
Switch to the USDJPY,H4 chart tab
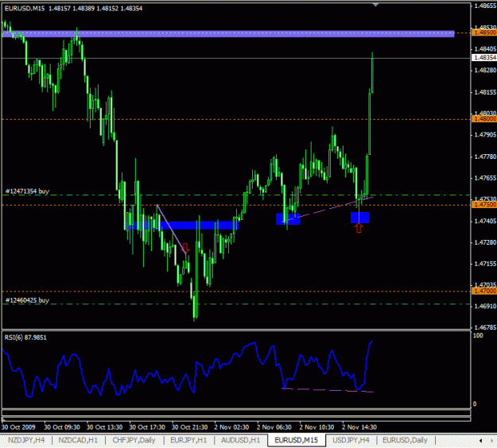tap(351, 440)
